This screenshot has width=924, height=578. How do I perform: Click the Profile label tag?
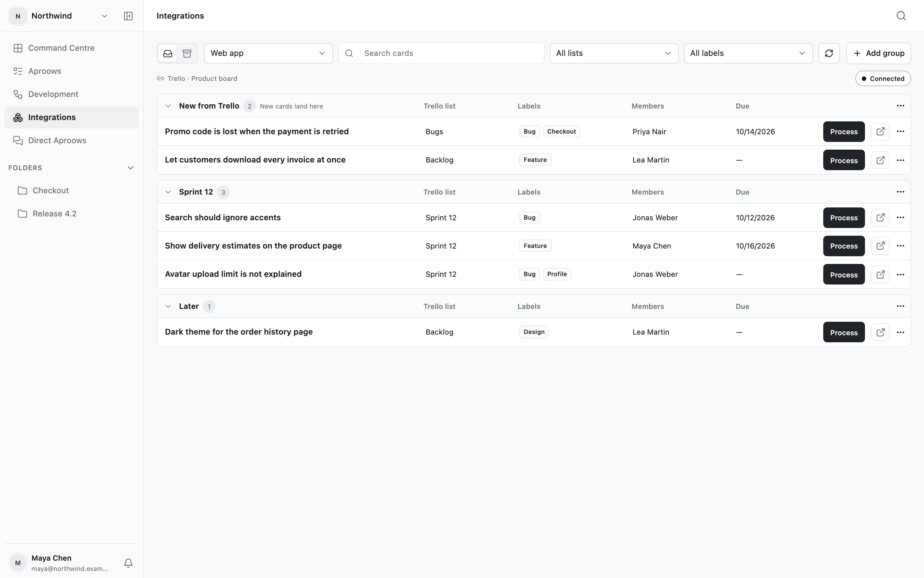tap(557, 274)
